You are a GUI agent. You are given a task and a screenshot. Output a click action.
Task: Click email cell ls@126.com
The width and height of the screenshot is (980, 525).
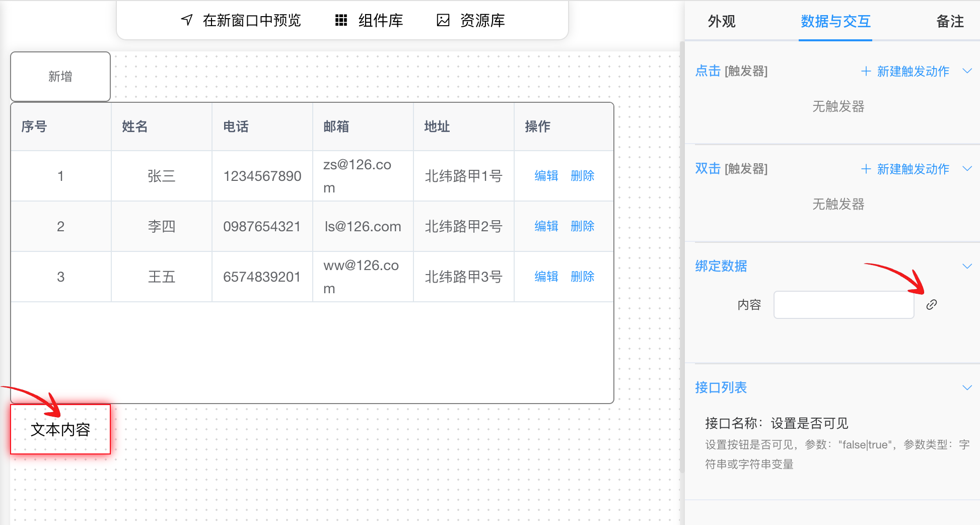tap(363, 226)
